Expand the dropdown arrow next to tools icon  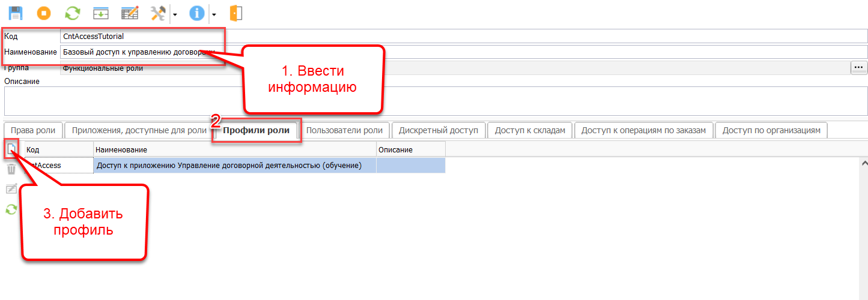(174, 13)
